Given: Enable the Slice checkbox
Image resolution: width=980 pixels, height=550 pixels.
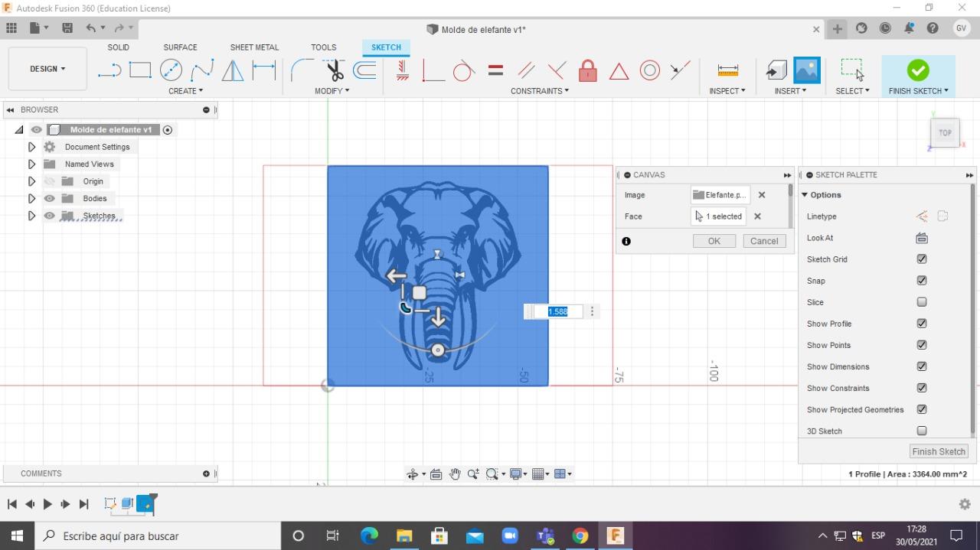Looking at the screenshot, I should (922, 302).
